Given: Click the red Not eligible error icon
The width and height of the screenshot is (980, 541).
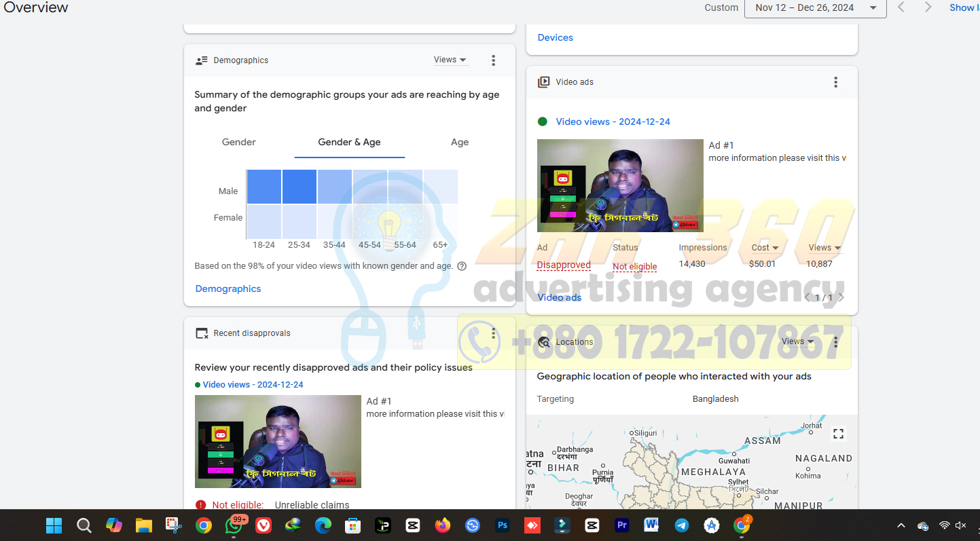Looking at the screenshot, I should (x=200, y=505).
